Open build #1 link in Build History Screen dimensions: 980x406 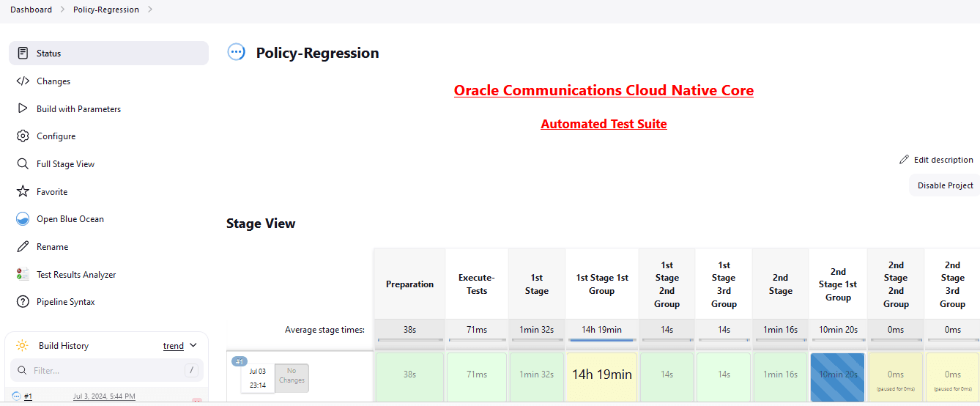pyautogui.click(x=28, y=396)
